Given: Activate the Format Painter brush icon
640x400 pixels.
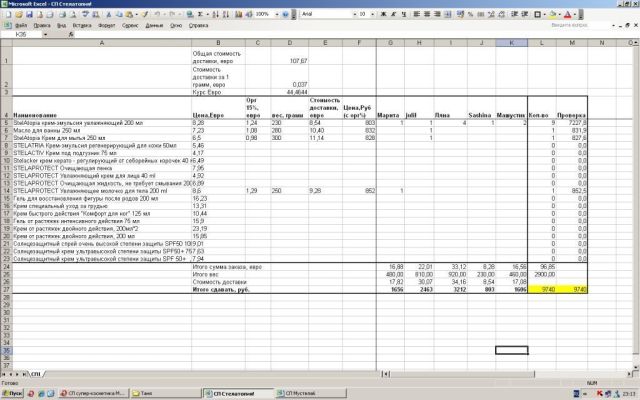Looking at the screenshot, I should pos(145,14).
